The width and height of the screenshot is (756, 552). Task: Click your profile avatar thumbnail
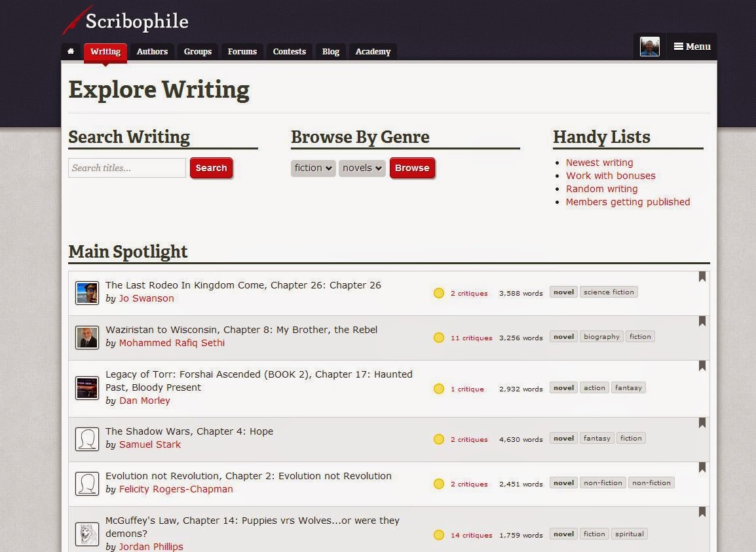(650, 46)
